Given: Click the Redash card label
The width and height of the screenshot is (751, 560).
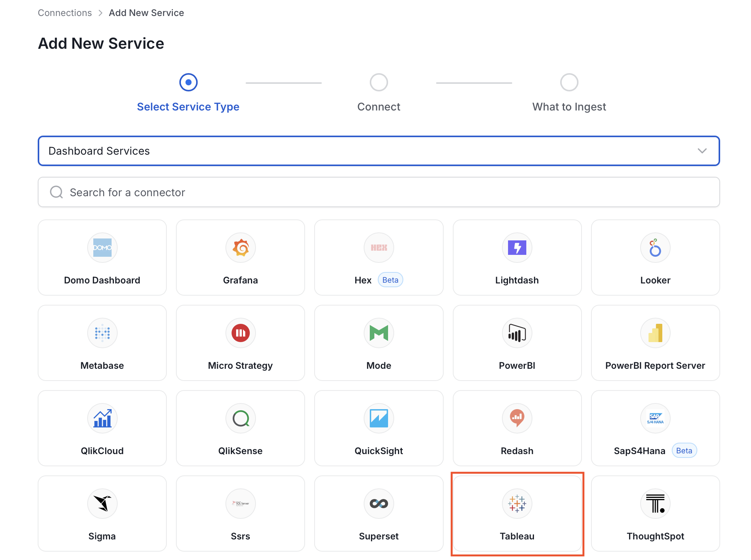Looking at the screenshot, I should coord(517,451).
